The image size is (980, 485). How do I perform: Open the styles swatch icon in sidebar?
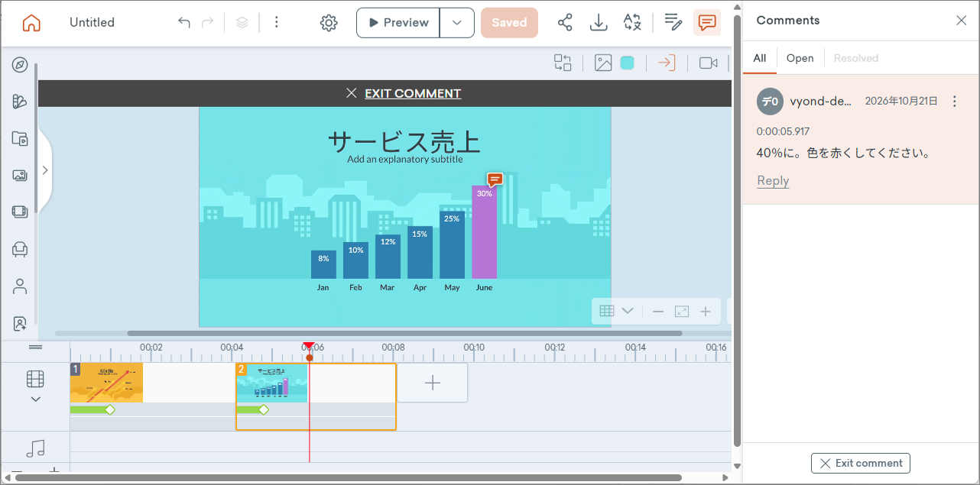click(20, 102)
